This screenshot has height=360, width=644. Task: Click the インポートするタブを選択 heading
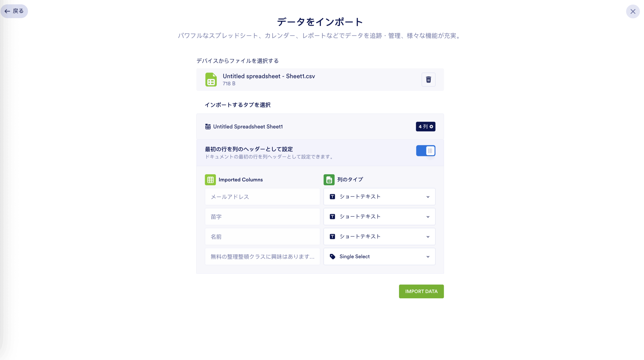(x=237, y=105)
